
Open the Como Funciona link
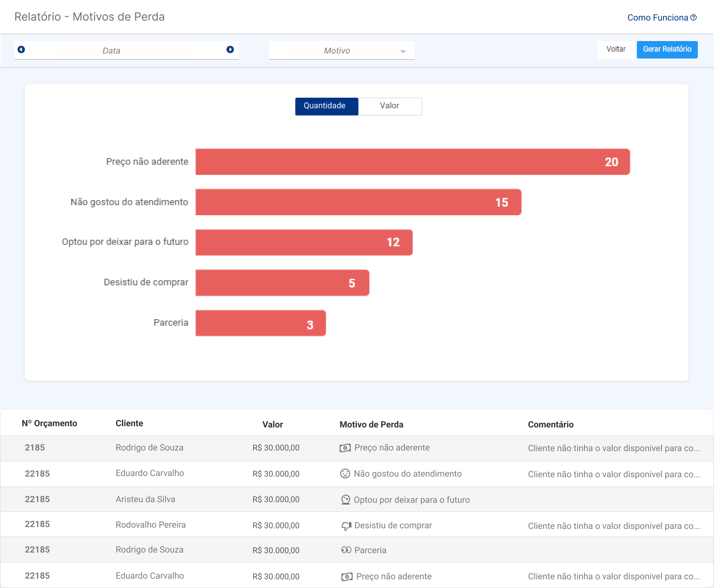pyautogui.click(x=657, y=18)
